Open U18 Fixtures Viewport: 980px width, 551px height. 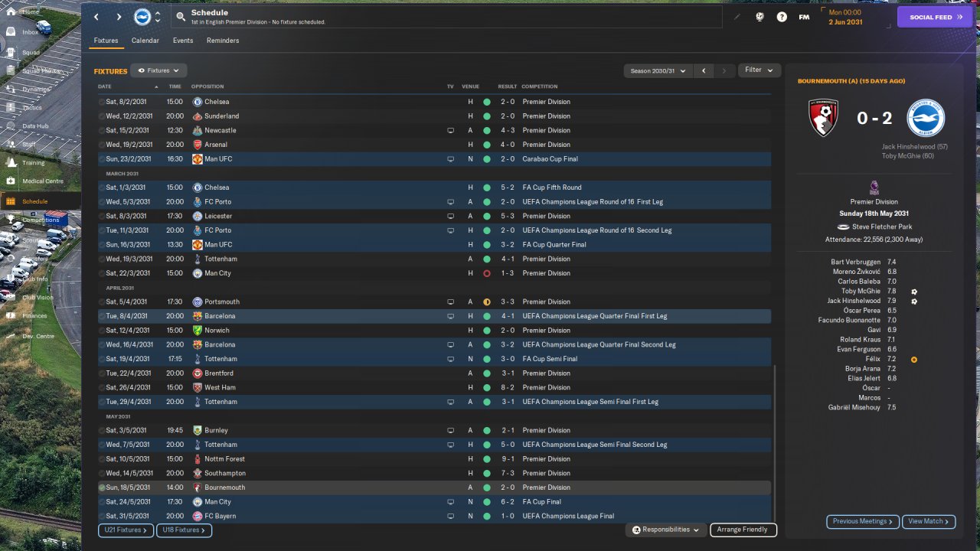point(184,530)
